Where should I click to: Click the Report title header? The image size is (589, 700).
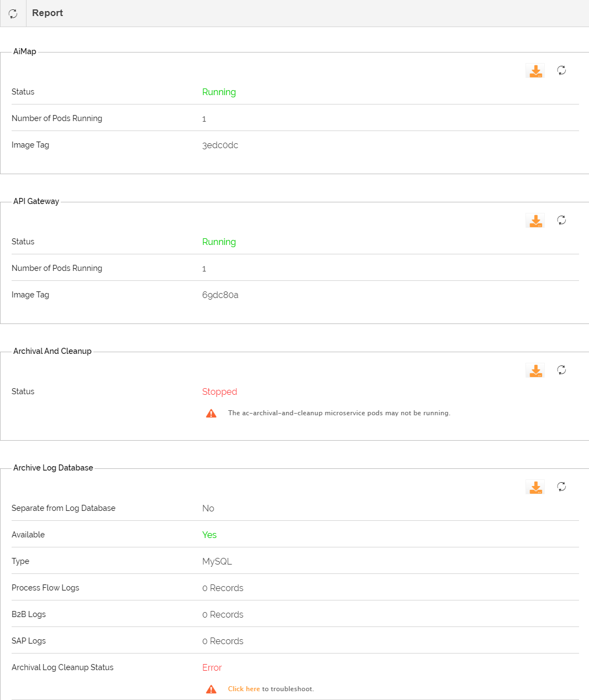47,13
